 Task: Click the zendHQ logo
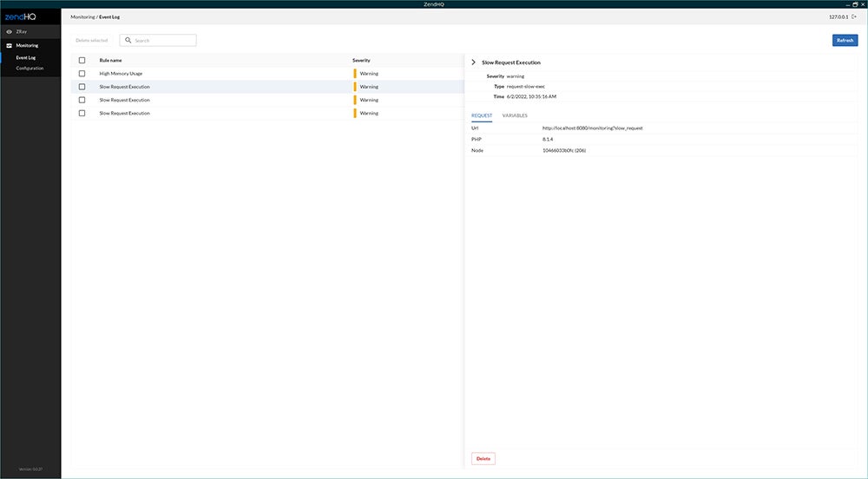coord(21,16)
